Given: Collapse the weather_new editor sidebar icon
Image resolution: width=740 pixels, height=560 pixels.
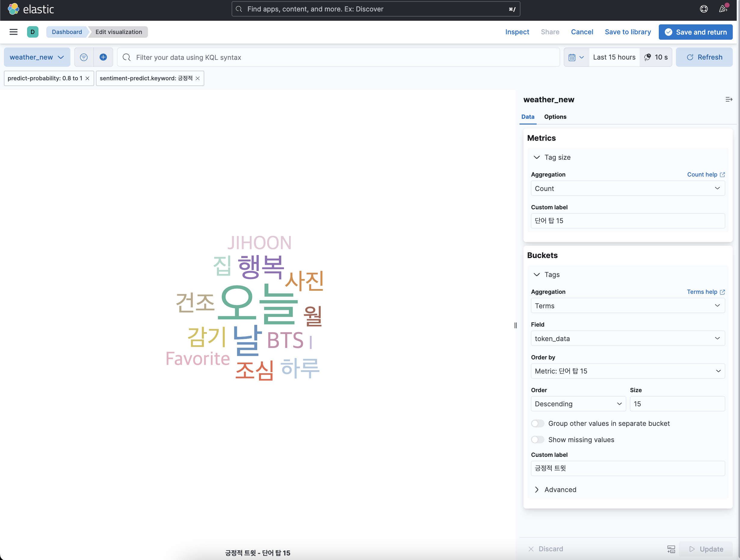Looking at the screenshot, I should pos(729,99).
